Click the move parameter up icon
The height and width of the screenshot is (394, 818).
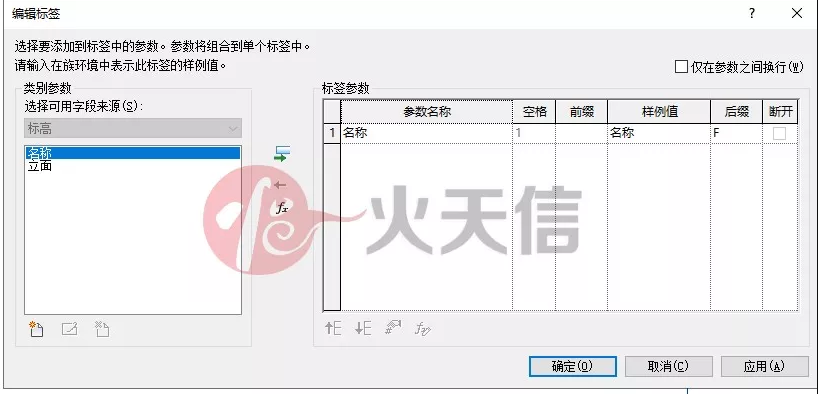click(x=333, y=328)
